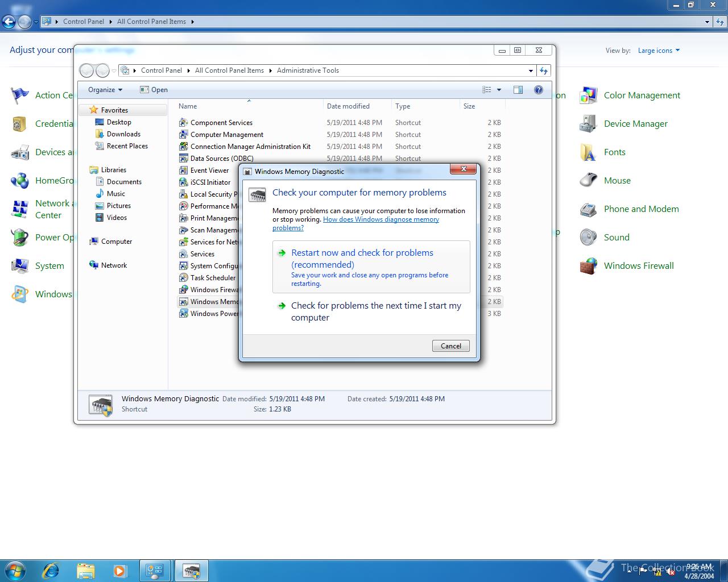Image resolution: width=728 pixels, height=582 pixels.
Task: Close the Windows Memory Diagnostic dialog
Action: point(463,169)
